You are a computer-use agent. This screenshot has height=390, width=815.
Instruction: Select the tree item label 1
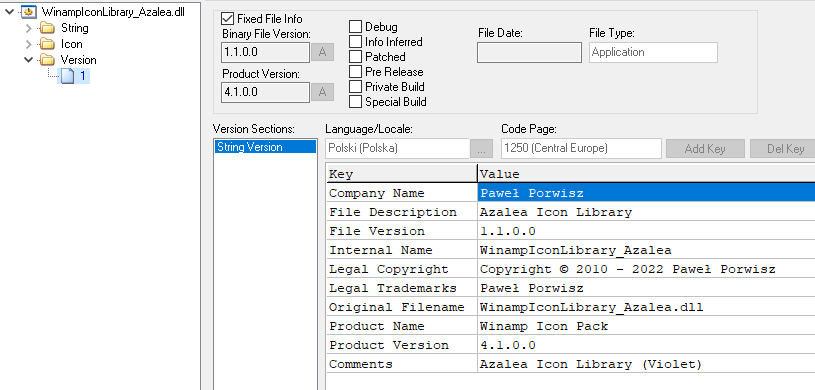(83, 76)
